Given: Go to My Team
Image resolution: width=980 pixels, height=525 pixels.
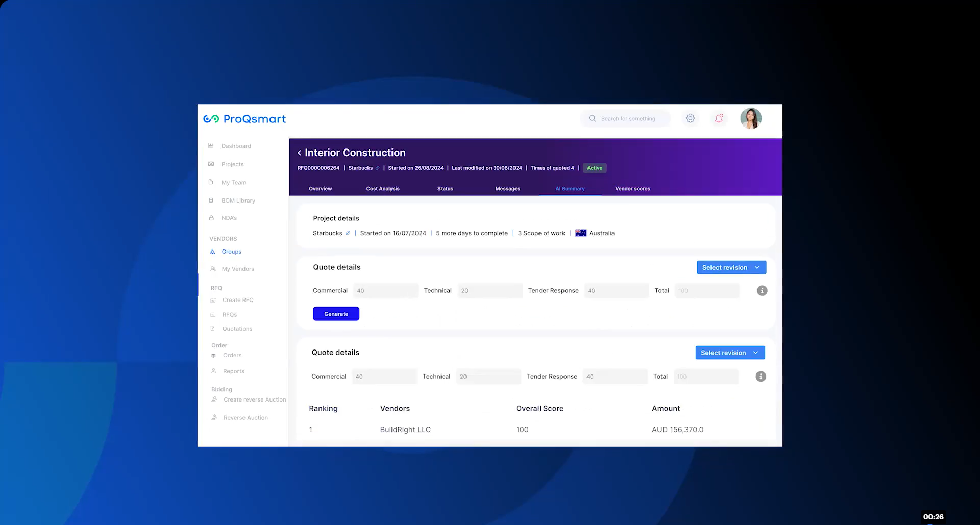Looking at the screenshot, I should (234, 182).
